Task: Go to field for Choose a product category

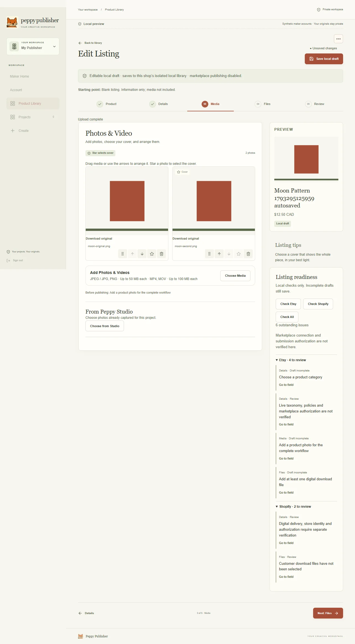Action: click(286, 385)
